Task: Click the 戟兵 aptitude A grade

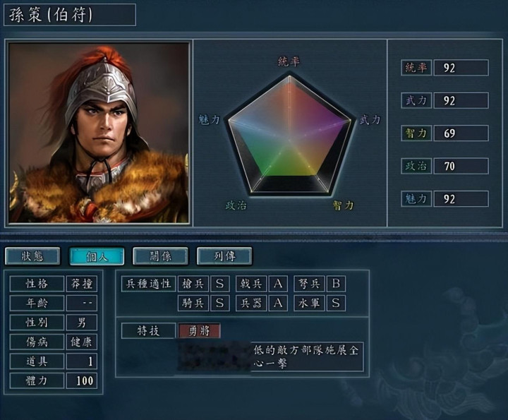Action: (278, 284)
